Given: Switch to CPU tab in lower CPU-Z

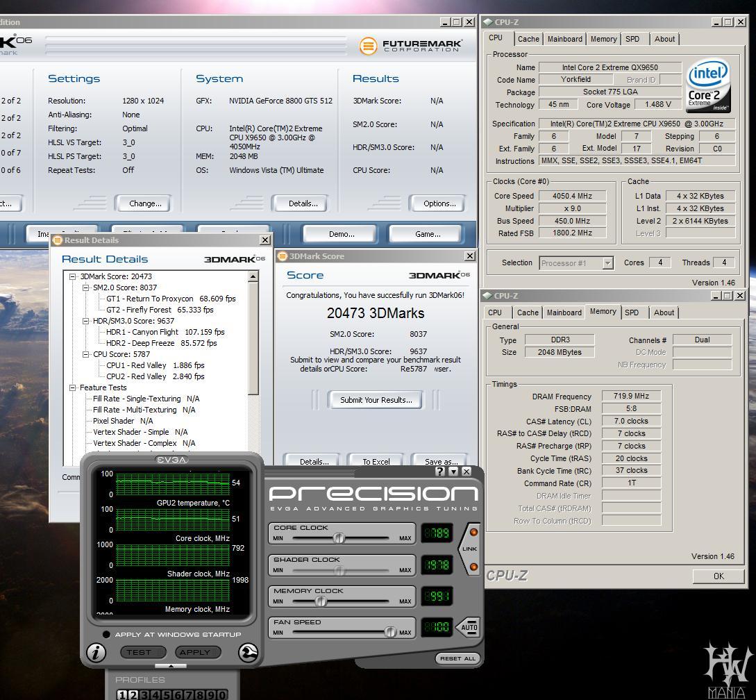Looking at the screenshot, I should 495,312.
